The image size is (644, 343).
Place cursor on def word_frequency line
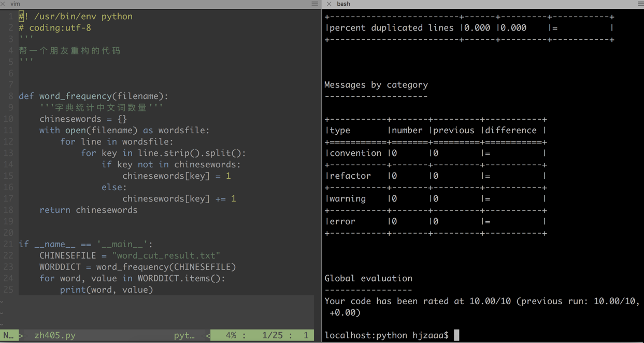point(94,96)
